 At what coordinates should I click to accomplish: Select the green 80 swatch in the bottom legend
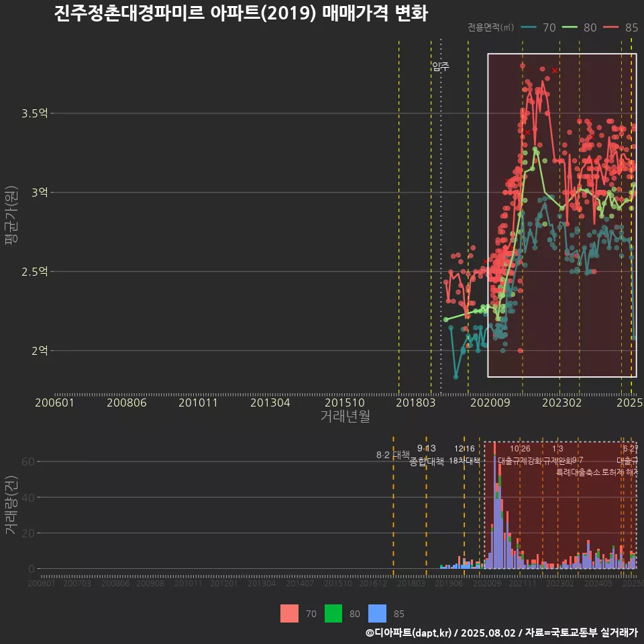(333, 614)
